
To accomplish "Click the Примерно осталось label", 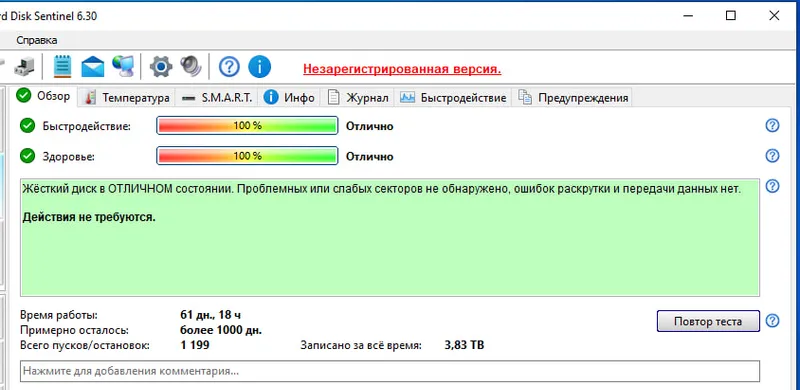I will (x=74, y=330).
